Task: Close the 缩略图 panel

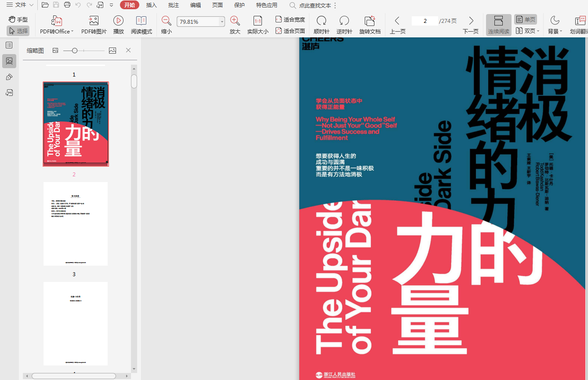Action: (128, 51)
